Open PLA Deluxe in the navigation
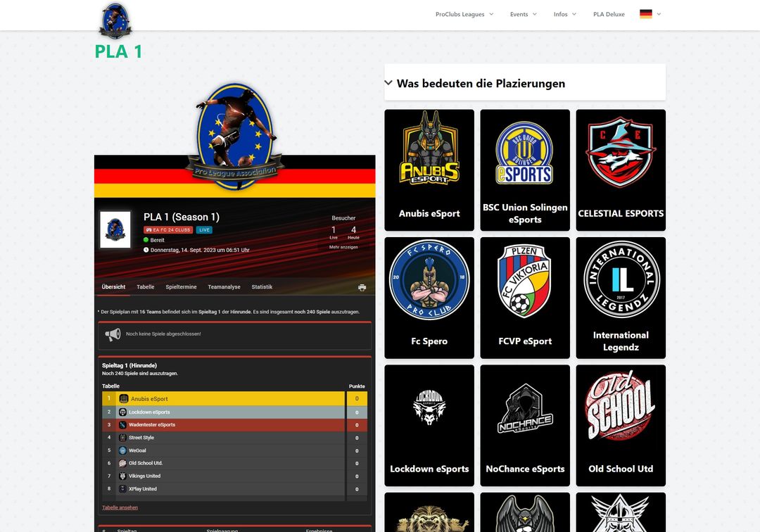This screenshot has height=532, width=760. 609,14
